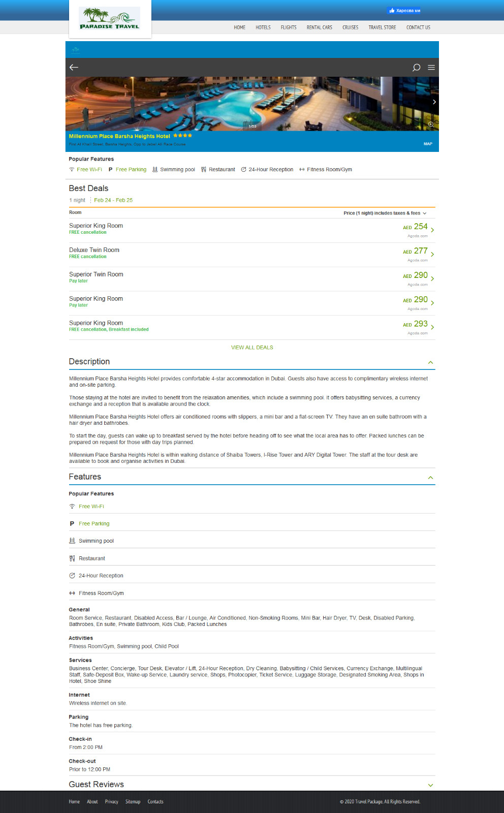Click Fitness dumbbell icon in Features list
Viewport: 504px width, 813px height.
[x=72, y=593]
